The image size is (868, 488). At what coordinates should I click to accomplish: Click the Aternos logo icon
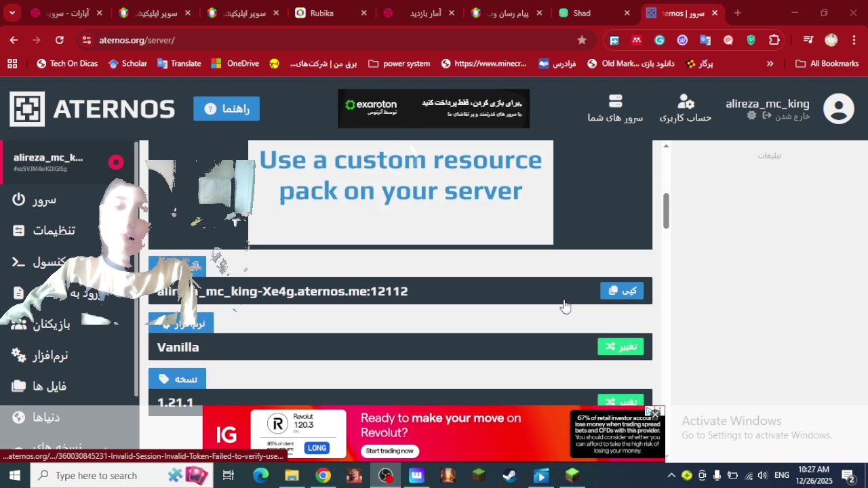click(x=27, y=109)
